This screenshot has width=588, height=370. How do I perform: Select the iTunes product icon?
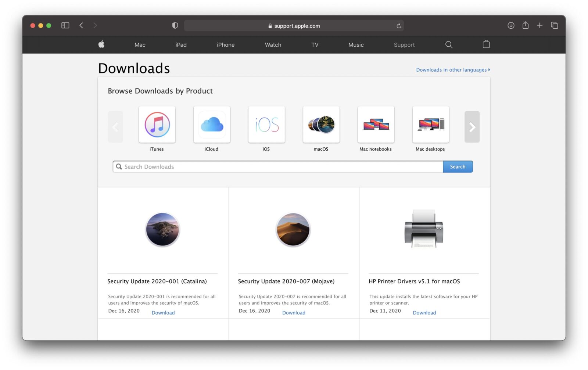(x=157, y=124)
